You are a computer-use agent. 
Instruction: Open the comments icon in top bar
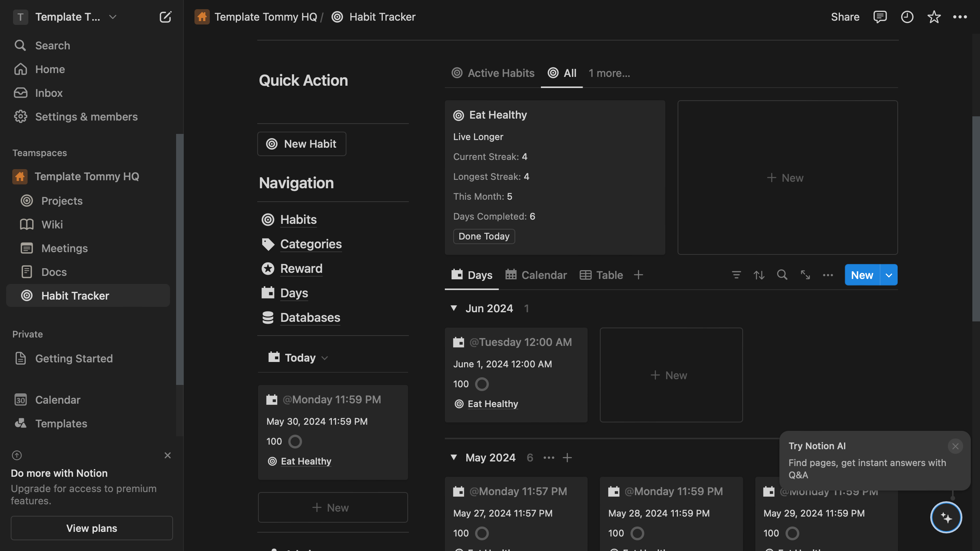tap(880, 17)
